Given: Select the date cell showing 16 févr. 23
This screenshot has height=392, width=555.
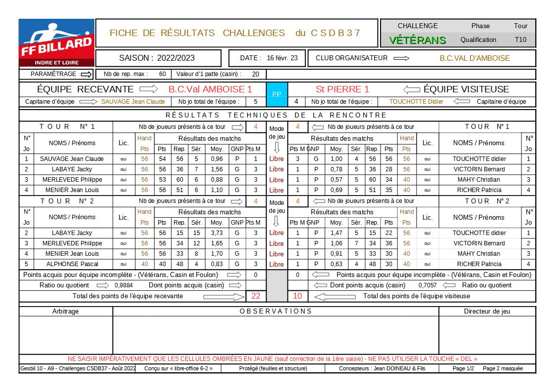Looking at the screenshot, I should click(282, 58).
